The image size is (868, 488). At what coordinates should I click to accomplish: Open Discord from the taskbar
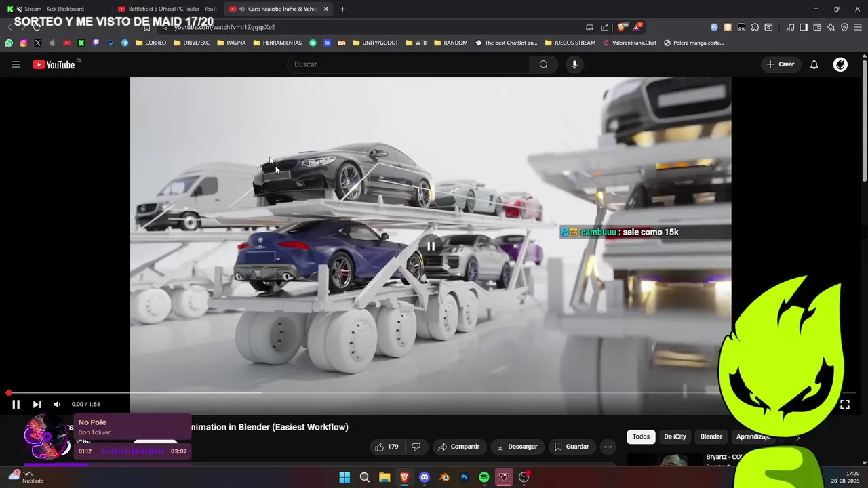(x=425, y=477)
